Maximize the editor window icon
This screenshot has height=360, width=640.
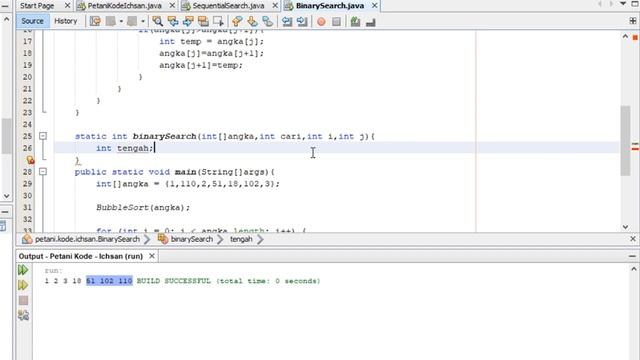[x=635, y=4]
